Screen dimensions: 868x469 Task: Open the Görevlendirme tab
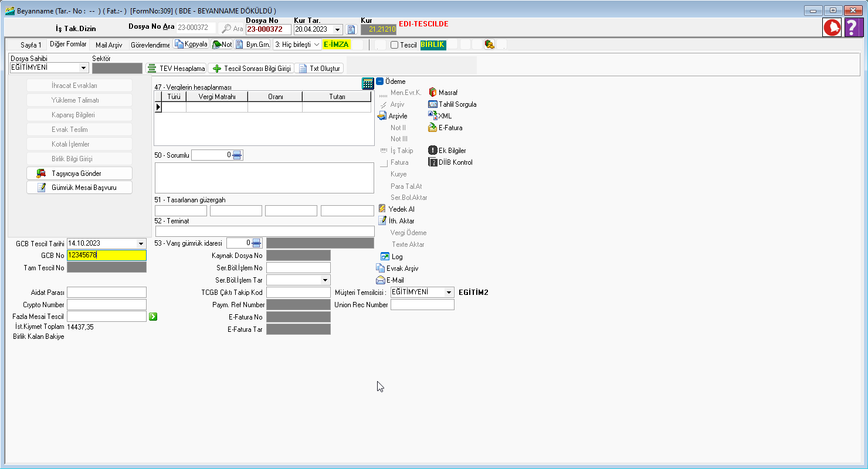(150, 45)
